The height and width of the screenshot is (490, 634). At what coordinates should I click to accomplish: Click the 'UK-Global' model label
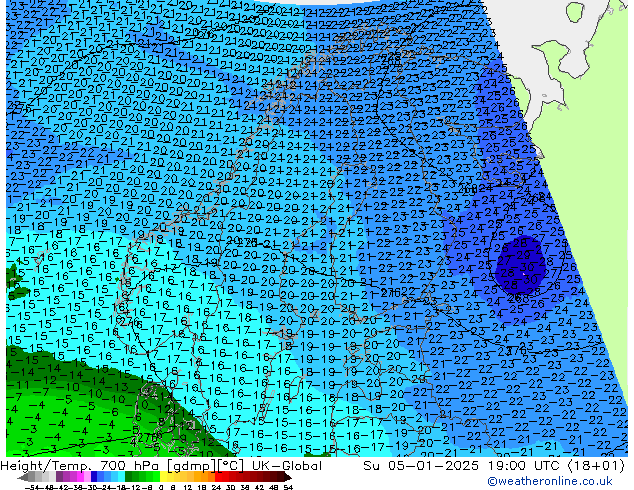(x=287, y=466)
